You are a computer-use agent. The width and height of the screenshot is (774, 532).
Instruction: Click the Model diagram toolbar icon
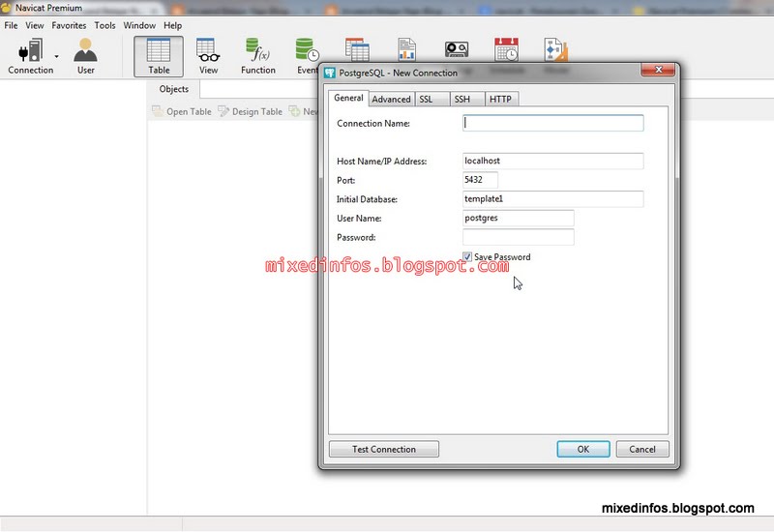click(556, 49)
